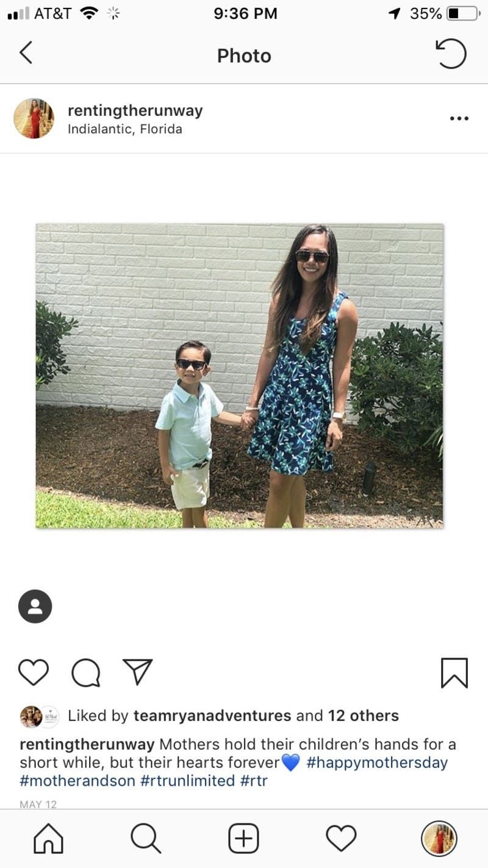The image size is (488, 868).
Task: Save the post with the bookmark icon
Action: click(x=454, y=673)
